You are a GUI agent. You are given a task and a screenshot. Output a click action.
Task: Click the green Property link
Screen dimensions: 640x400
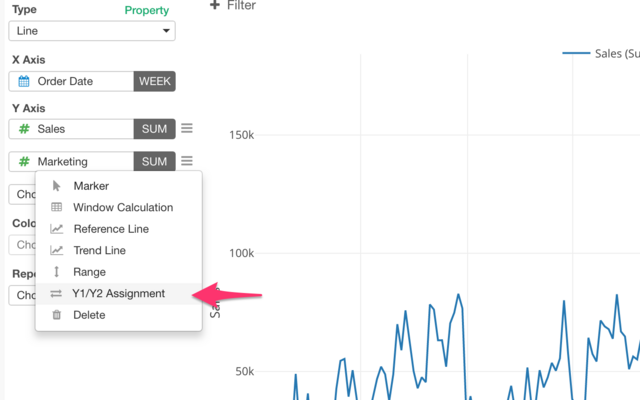tap(146, 10)
